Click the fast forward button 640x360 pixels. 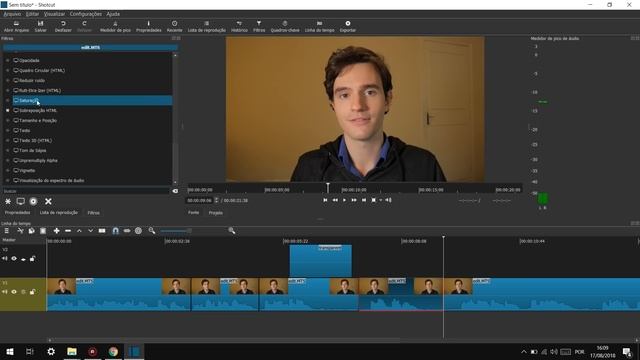354,200
